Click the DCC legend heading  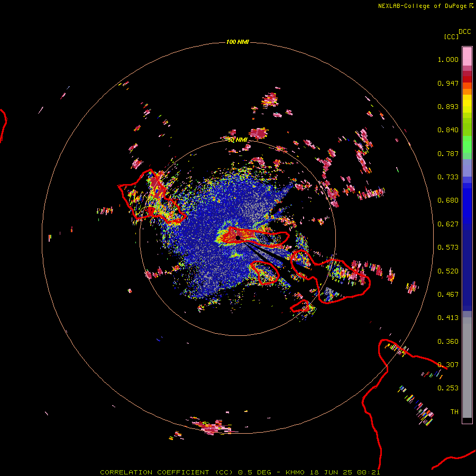[464, 32]
